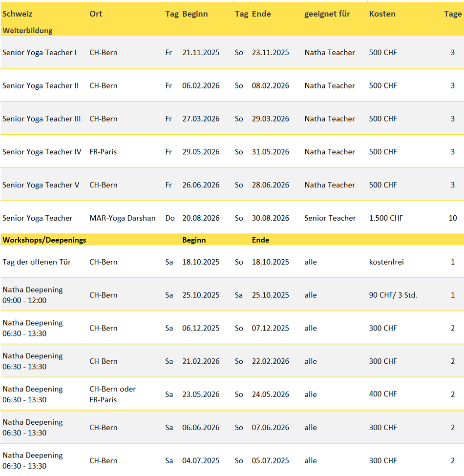Select the Ort column header
This screenshot has height=476, width=464.
tap(96, 14)
